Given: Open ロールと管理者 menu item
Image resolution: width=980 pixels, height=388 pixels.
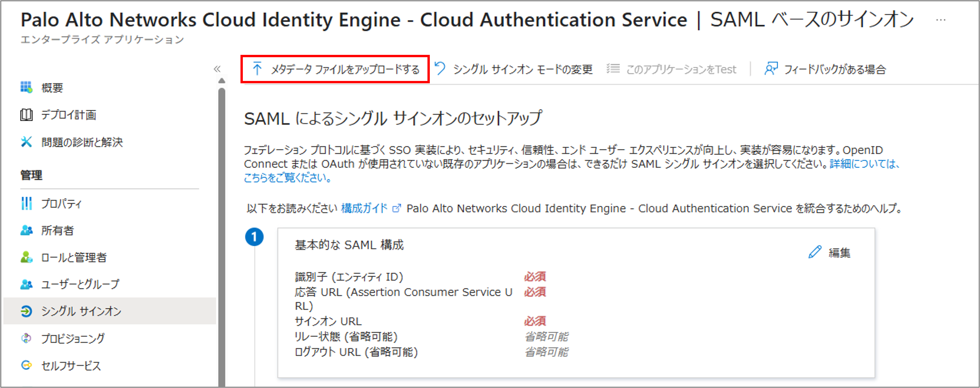Looking at the screenshot, I should pyautogui.click(x=74, y=257).
